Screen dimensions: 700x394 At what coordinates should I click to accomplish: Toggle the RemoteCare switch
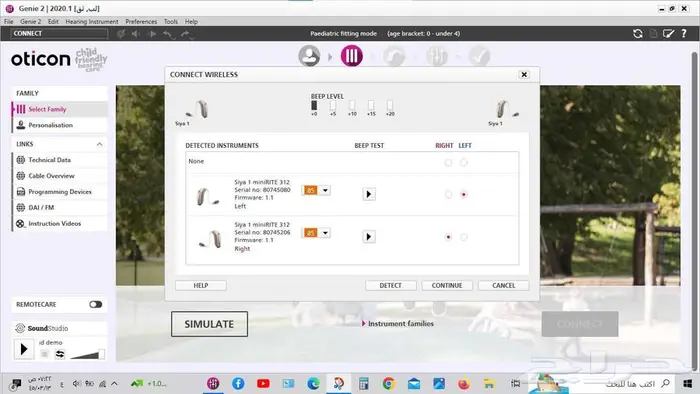point(96,304)
